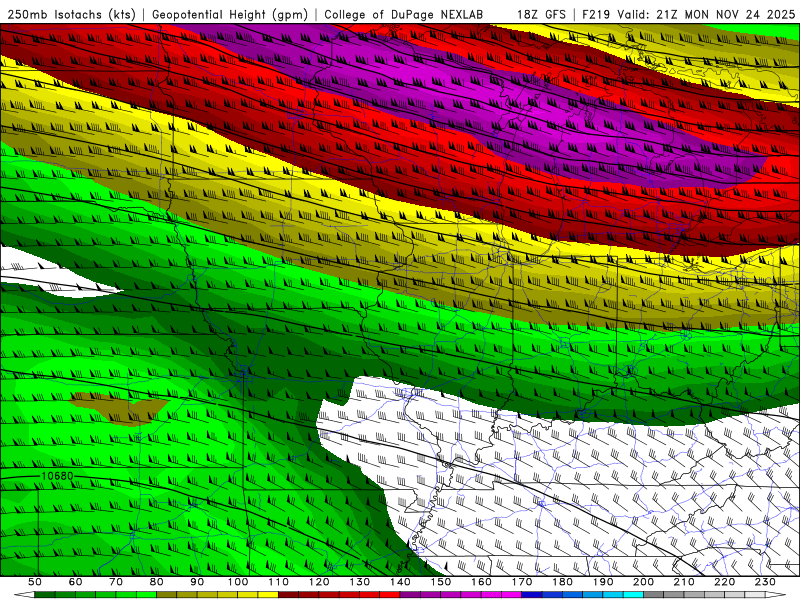This screenshot has height=600, width=800.
Task: Click the 60 value on the color scale
Action: point(75,582)
